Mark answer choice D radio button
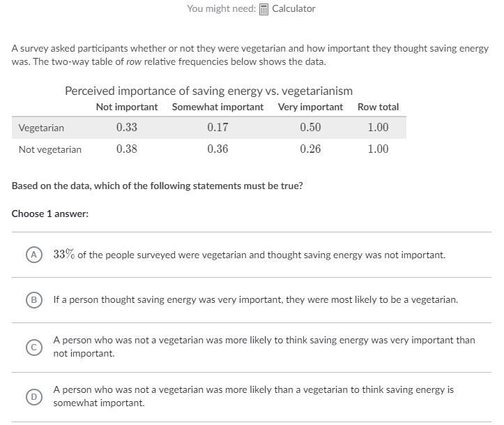 click(33, 396)
